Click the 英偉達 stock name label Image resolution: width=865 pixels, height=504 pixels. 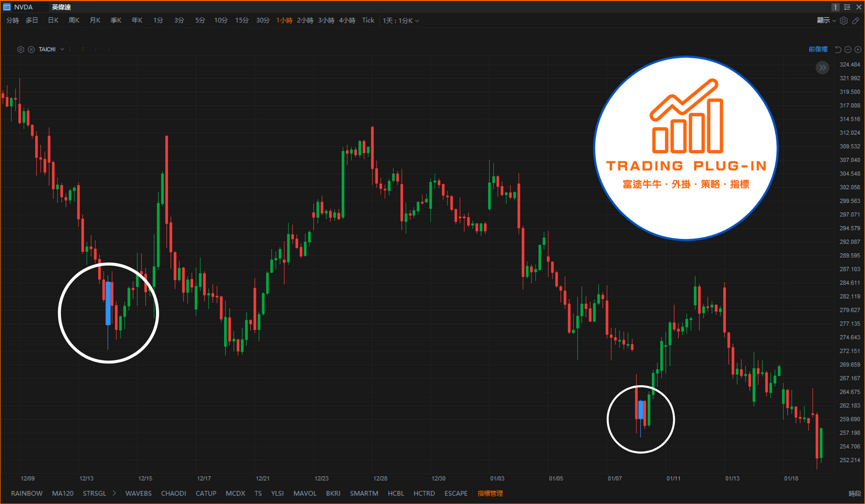click(x=61, y=7)
